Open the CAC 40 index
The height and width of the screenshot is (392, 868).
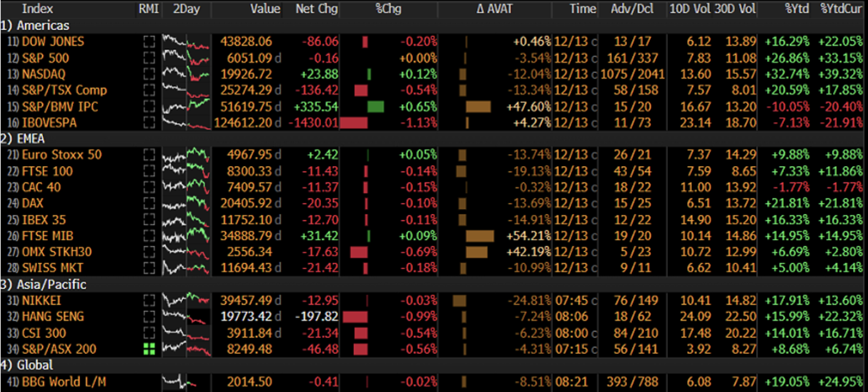tap(41, 187)
